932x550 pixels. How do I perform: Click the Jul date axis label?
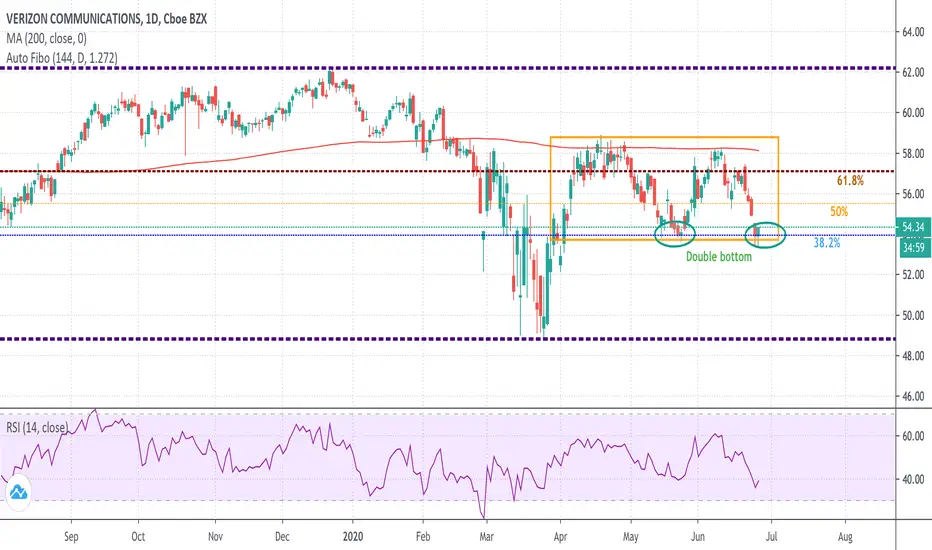coord(772,537)
